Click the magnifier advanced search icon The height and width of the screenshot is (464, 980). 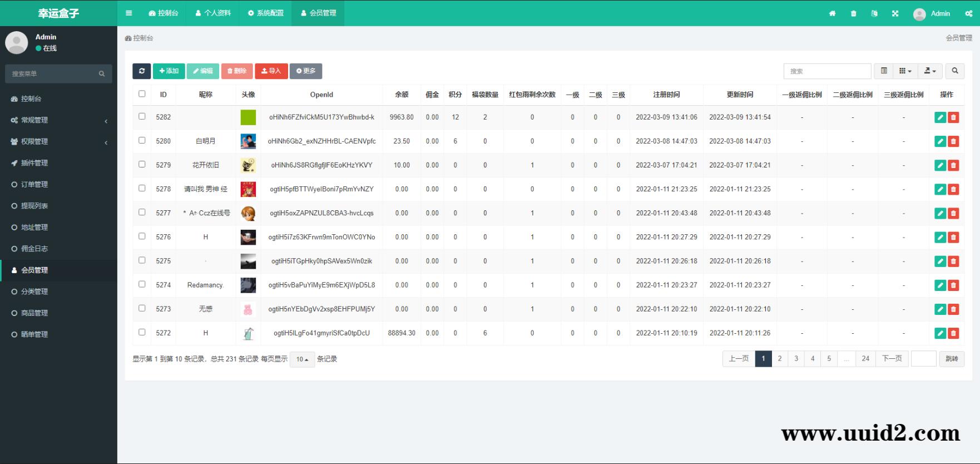pos(955,71)
